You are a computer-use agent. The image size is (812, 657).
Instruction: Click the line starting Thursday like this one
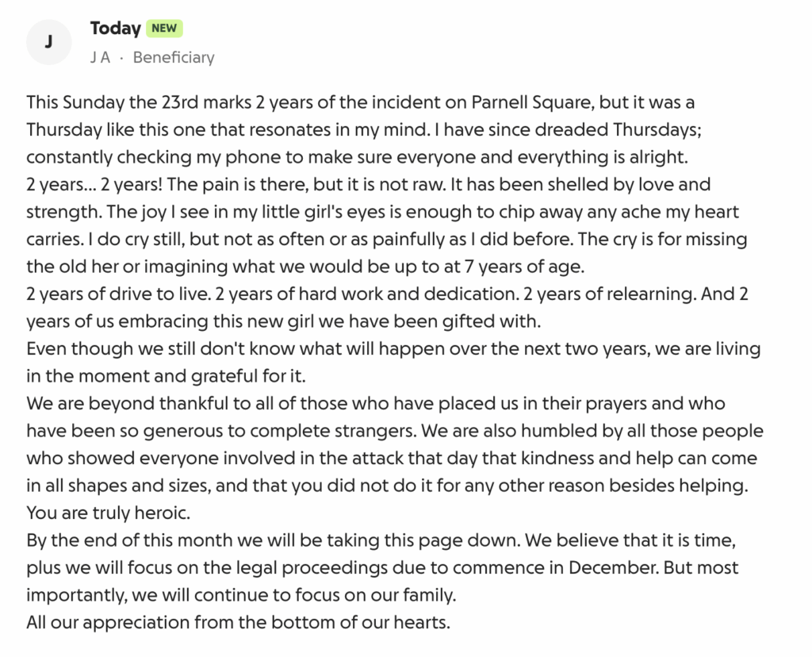pyautogui.click(x=364, y=129)
